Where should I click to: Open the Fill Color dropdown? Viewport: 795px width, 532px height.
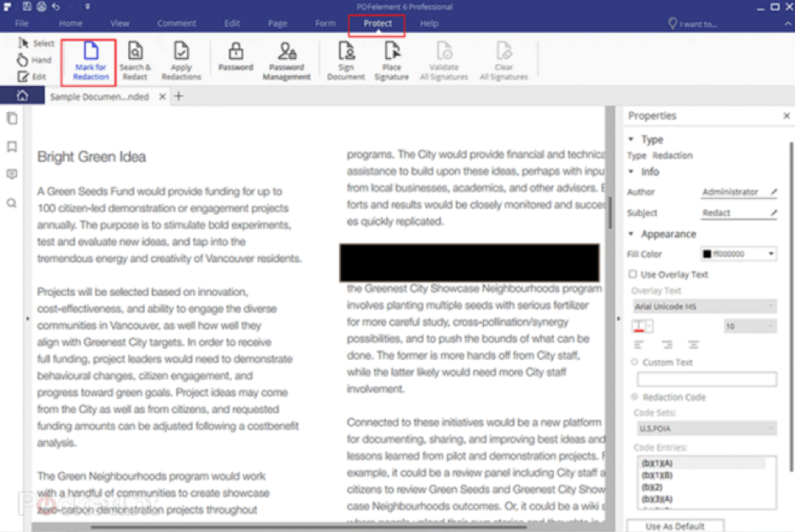[x=771, y=254]
